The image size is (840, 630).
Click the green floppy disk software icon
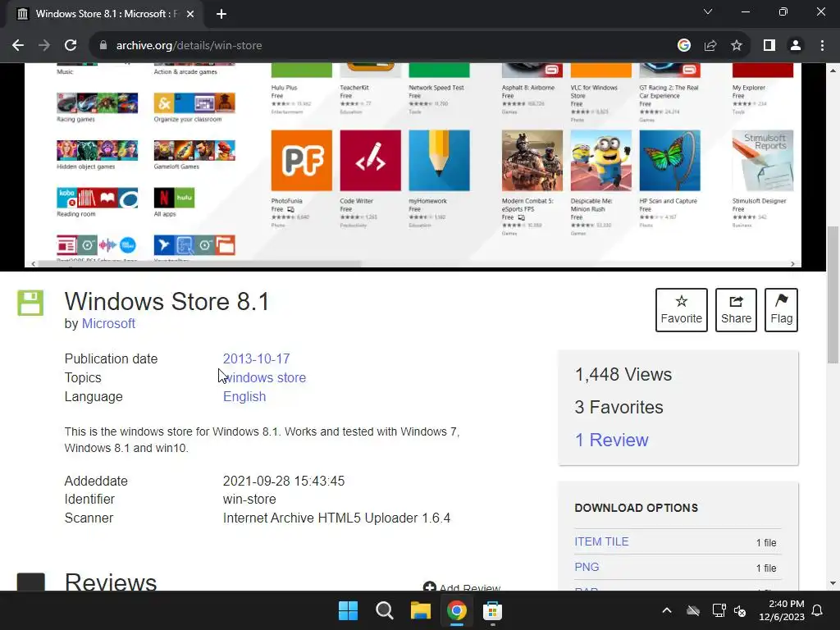point(30,303)
